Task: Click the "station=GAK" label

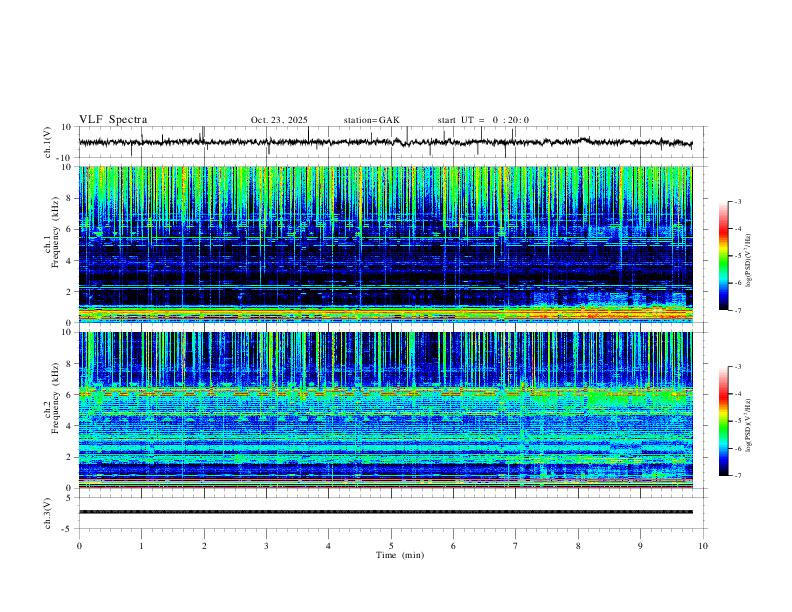Action: pos(371,120)
